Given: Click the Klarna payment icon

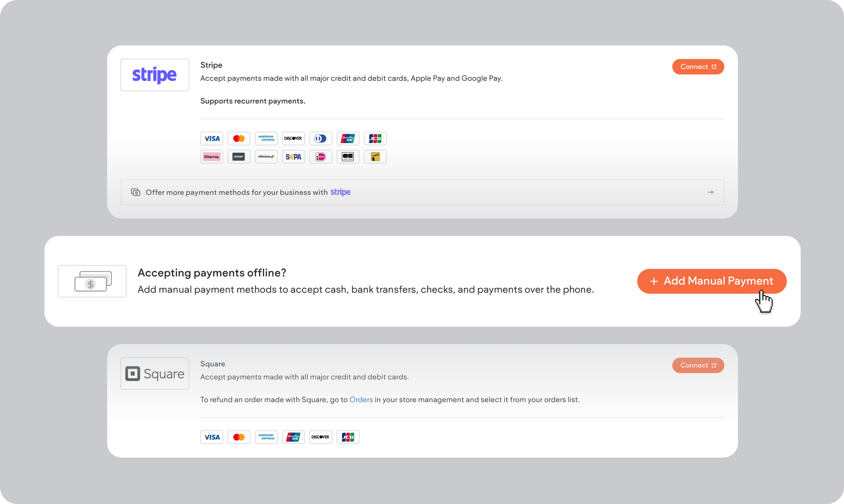Looking at the screenshot, I should pyautogui.click(x=211, y=156).
